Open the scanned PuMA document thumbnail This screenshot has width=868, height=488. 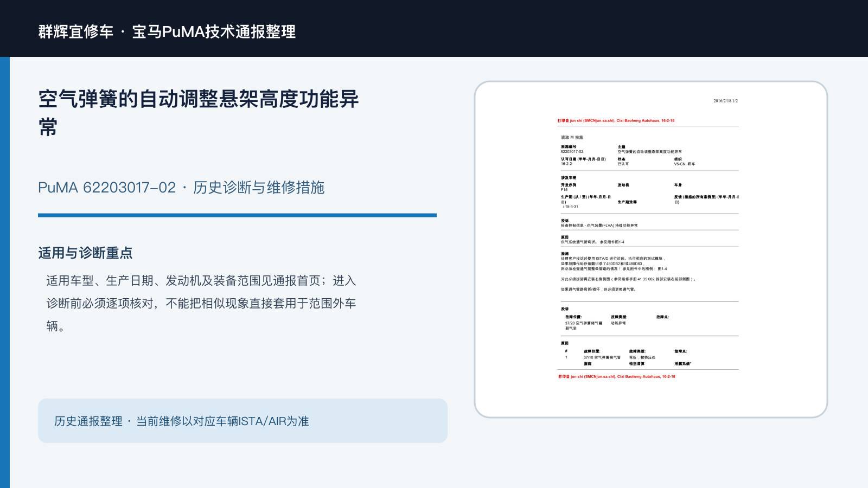point(650,249)
